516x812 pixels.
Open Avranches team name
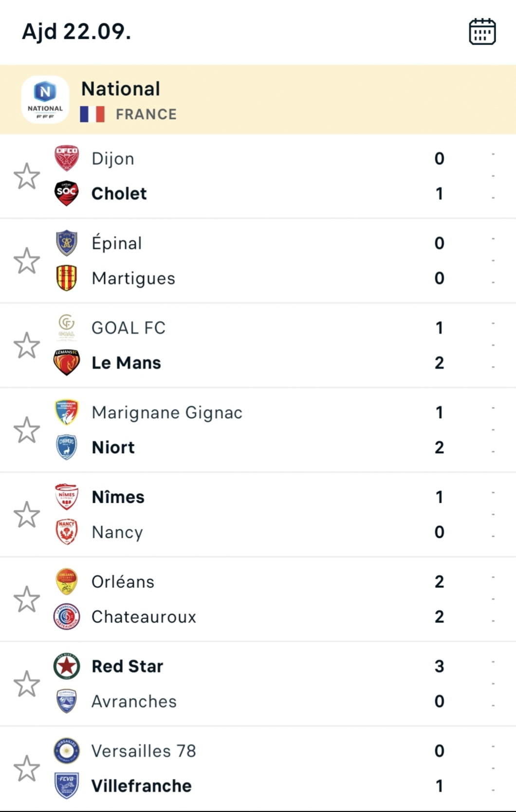pyautogui.click(x=134, y=701)
